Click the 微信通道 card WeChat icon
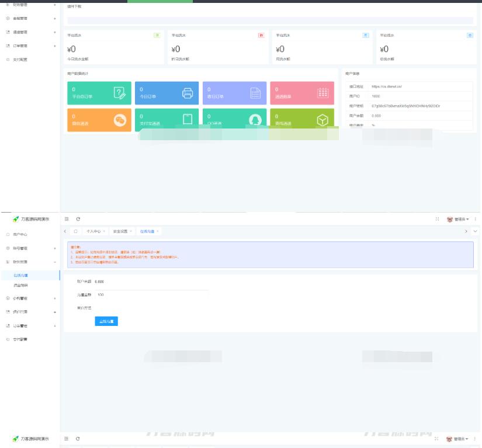 pos(120,120)
